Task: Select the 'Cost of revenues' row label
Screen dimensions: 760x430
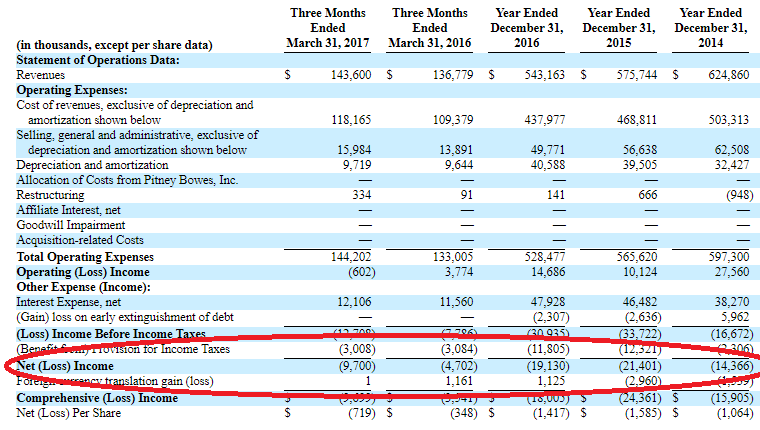Action: click(x=135, y=112)
